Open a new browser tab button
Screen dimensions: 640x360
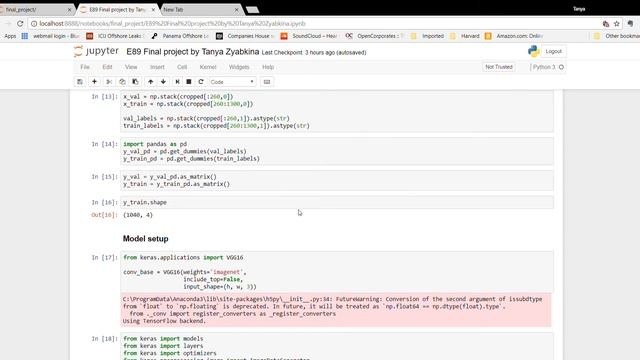click(x=252, y=9)
